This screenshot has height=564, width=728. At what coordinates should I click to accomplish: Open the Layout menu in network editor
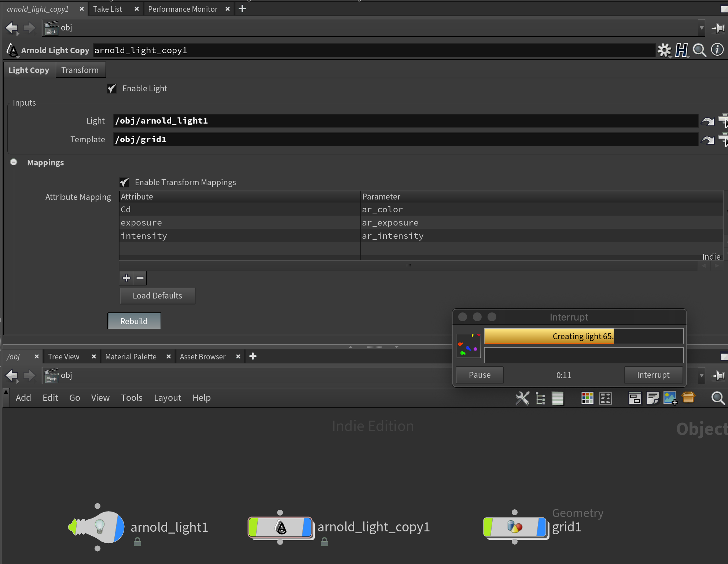[167, 398]
